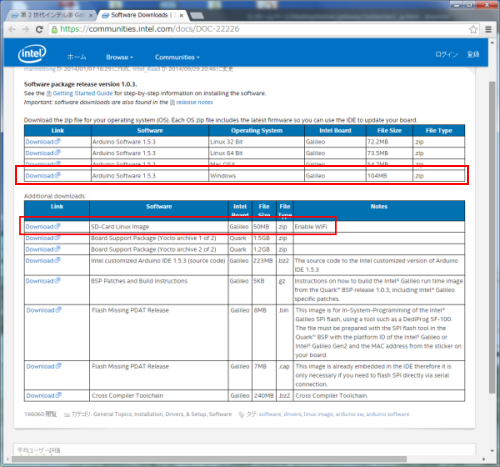Image resolution: width=500 pixels, height=467 pixels.
Task: Open the Getting Started Guide link
Action: (83, 93)
